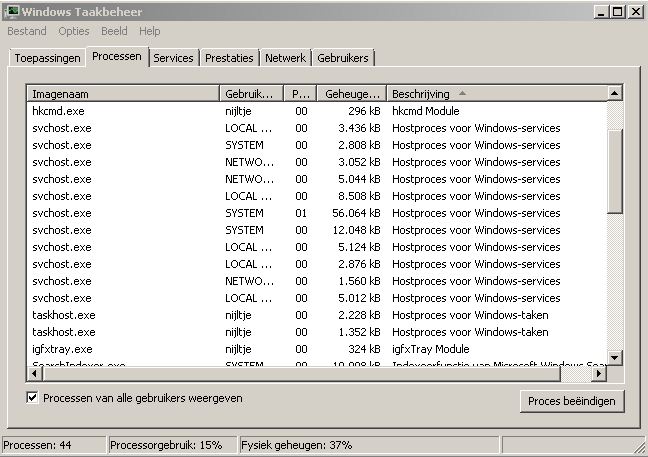Screen dimensions: 648x457
Task: Open the Bestand menu
Action: click(27, 31)
